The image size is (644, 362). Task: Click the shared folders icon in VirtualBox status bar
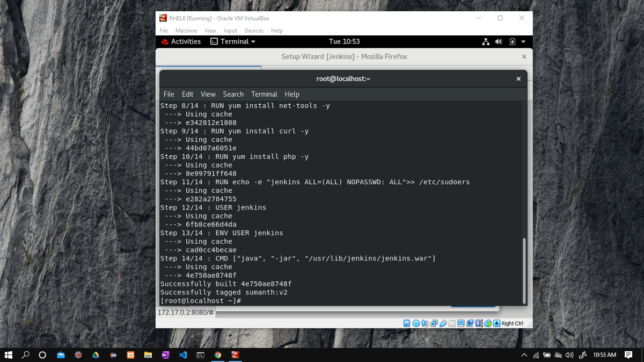(451, 323)
